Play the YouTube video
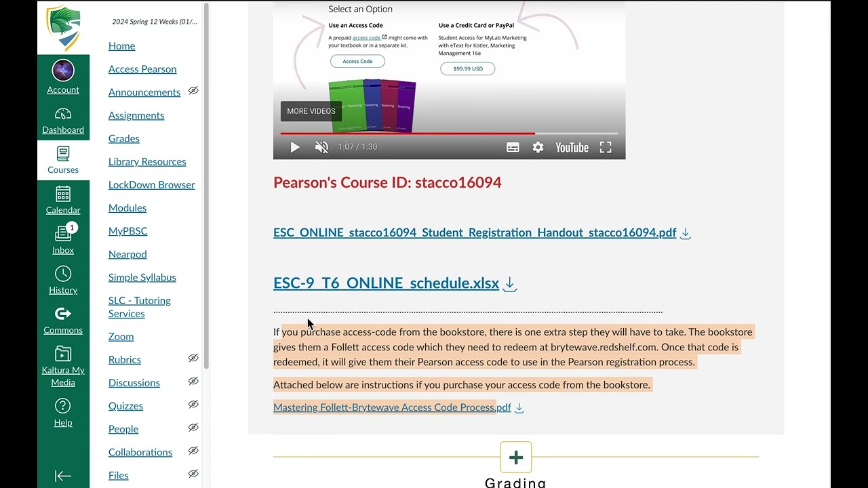Screen dimensions: 868x488 pos(294,147)
